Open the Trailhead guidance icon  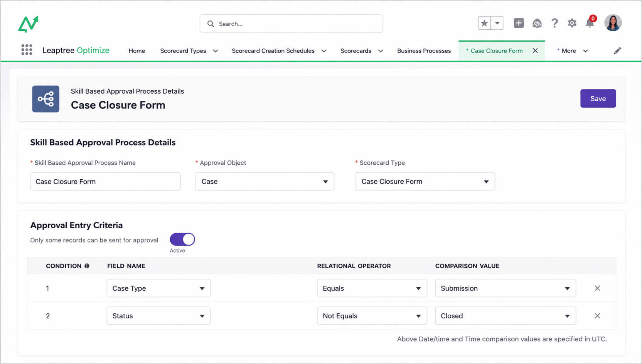point(537,24)
